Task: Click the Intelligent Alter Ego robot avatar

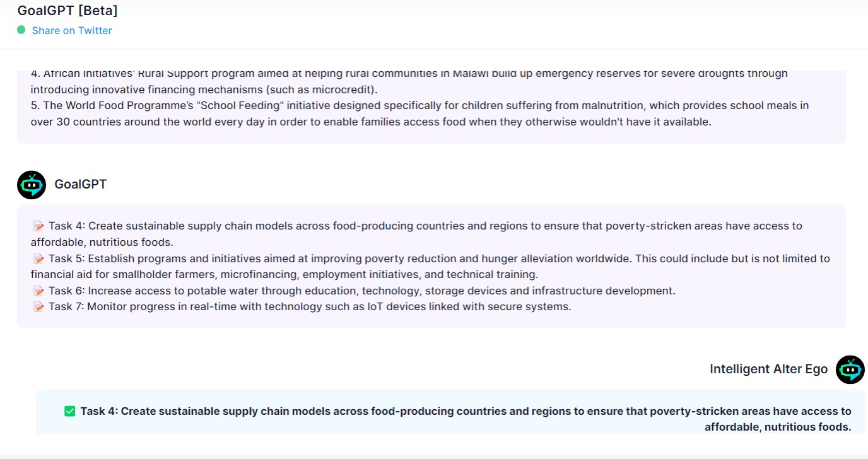Action: [850, 369]
